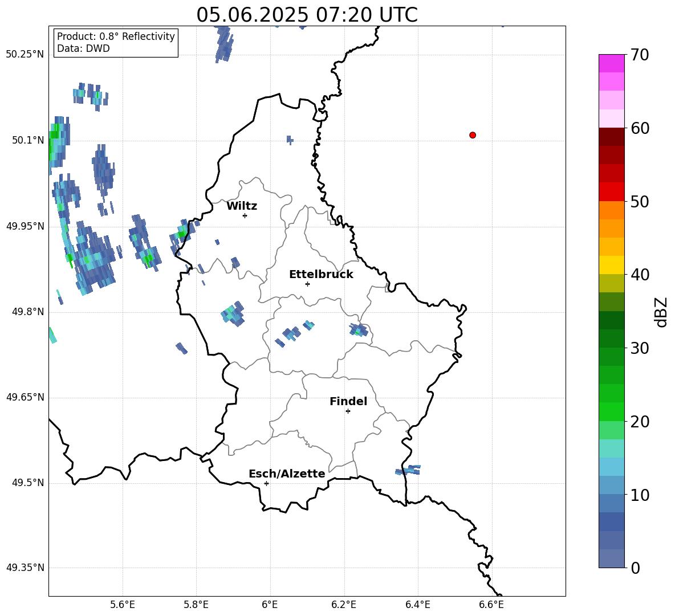
Task: Click the Esch/Alzette station cross marker
Action: [x=266, y=483]
